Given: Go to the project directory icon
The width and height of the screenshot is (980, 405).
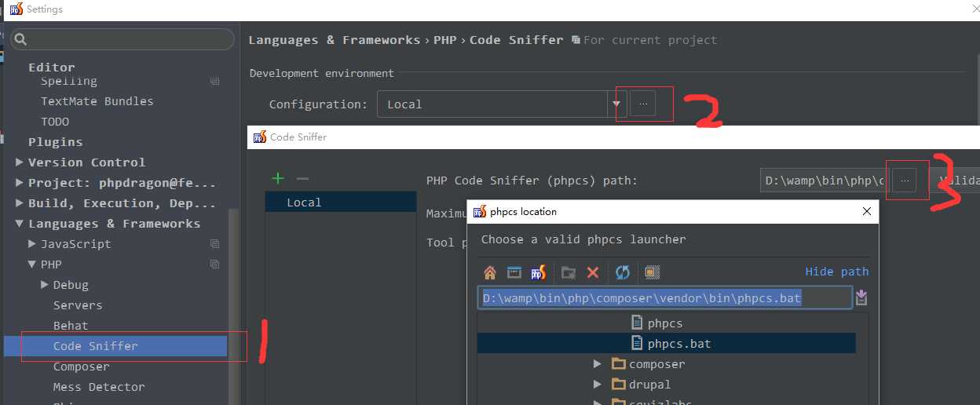Looking at the screenshot, I should 538,272.
